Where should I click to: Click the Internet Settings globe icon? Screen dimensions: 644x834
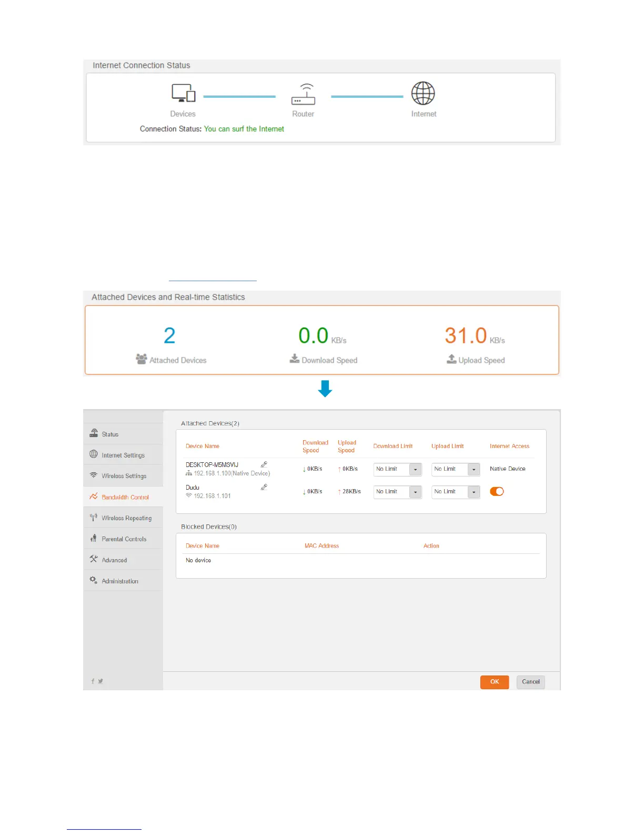(94, 454)
